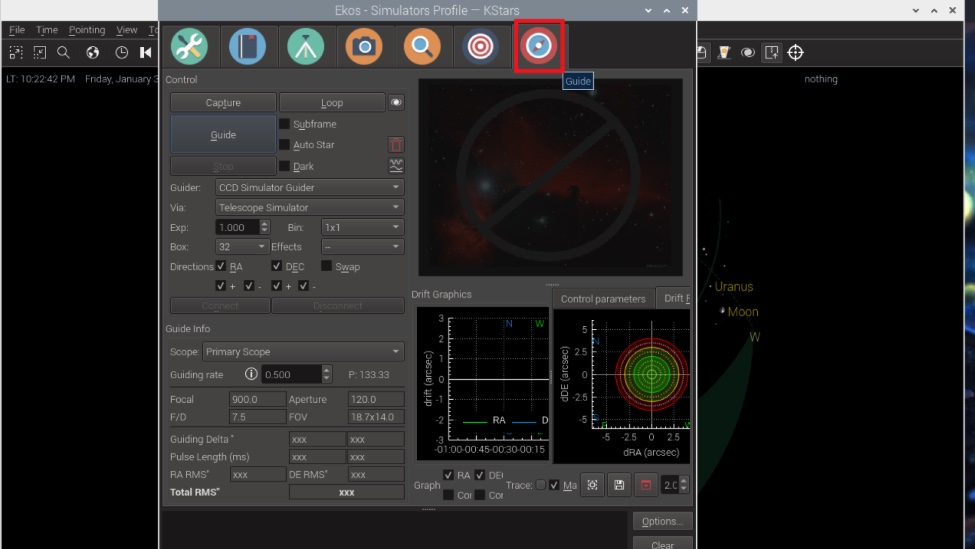
Task: Open the Guide module compass icon
Action: 539,47
